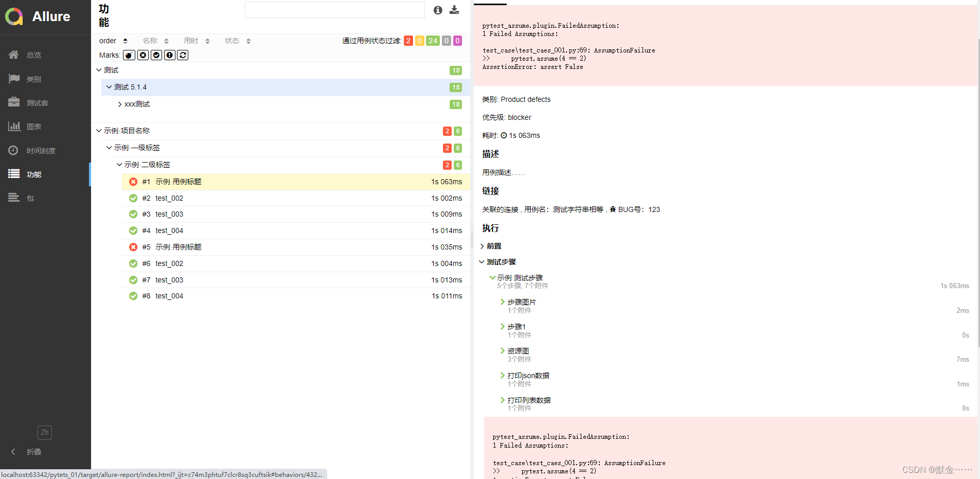The width and height of the screenshot is (980, 479).
Task: Switch to the 功能 behaviors section
Action: point(34,174)
